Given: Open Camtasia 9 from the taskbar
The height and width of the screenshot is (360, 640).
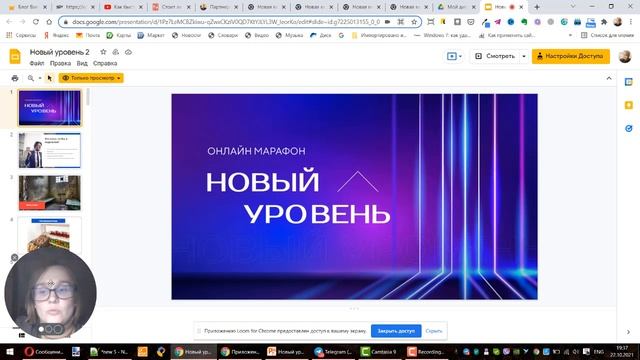Looking at the screenshot, I should pyautogui.click(x=380, y=351).
